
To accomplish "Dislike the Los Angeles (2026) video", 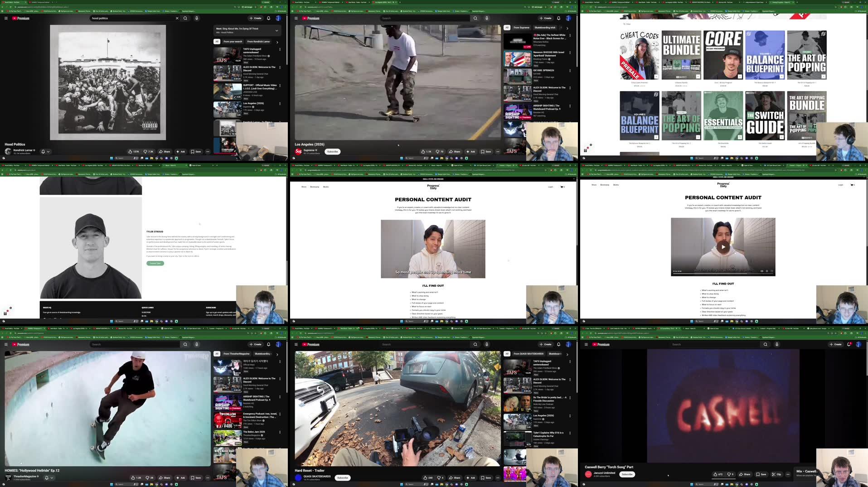I will [x=440, y=151].
